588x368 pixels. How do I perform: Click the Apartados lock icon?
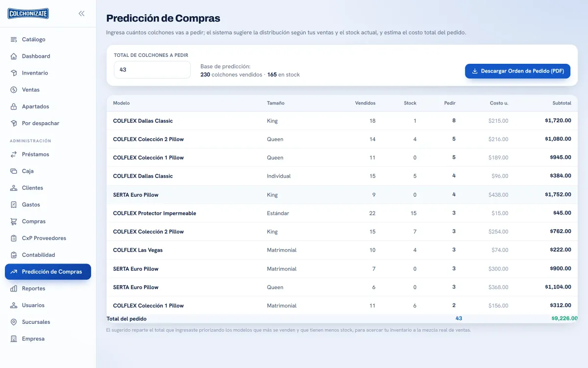point(14,106)
